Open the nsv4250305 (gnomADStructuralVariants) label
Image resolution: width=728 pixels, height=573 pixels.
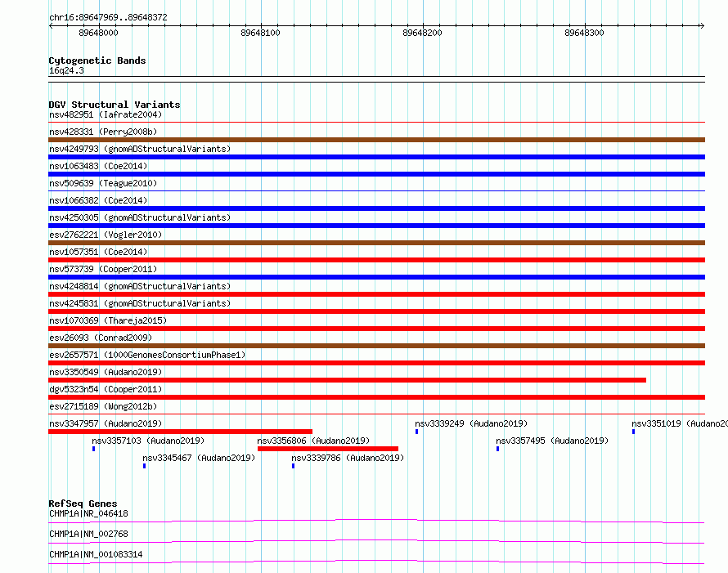(140, 217)
